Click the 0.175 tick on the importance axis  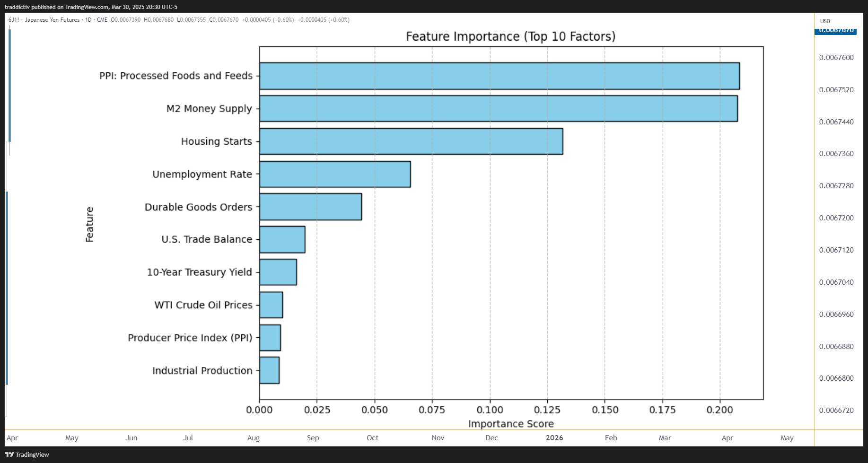(662, 410)
